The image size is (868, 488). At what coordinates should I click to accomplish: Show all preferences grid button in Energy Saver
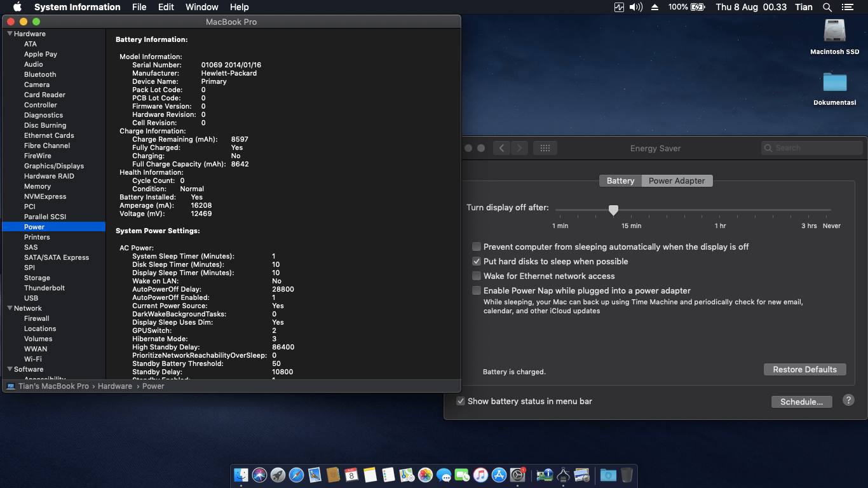[x=545, y=148]
